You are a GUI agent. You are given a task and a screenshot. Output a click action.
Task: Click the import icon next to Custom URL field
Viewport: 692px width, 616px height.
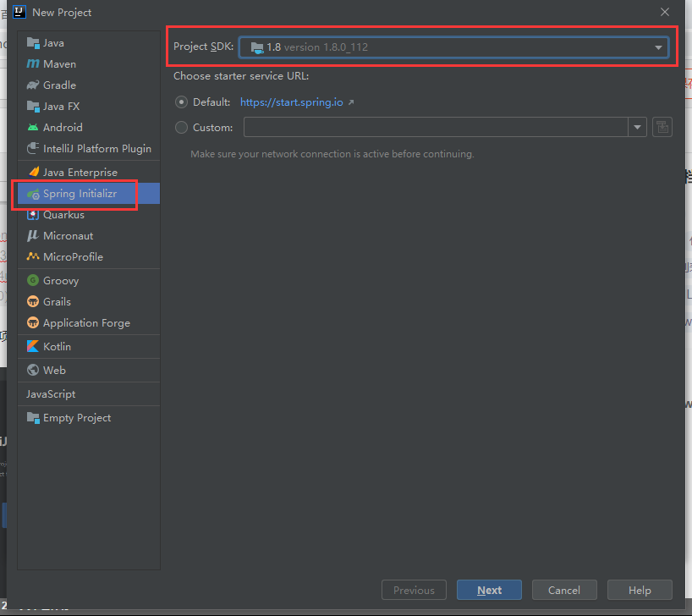coord(662,127)
